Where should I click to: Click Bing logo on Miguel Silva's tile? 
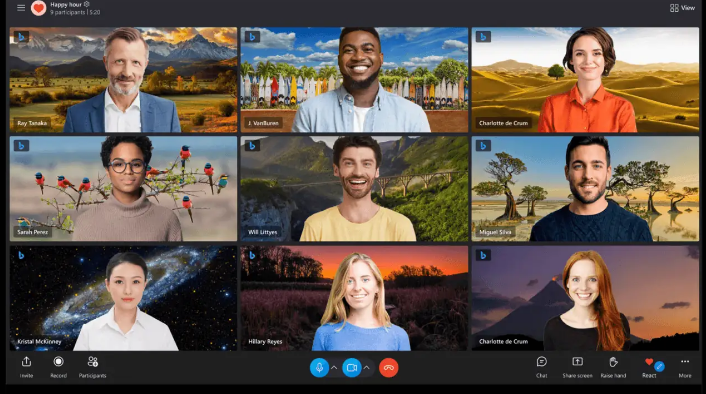(483, 146)
